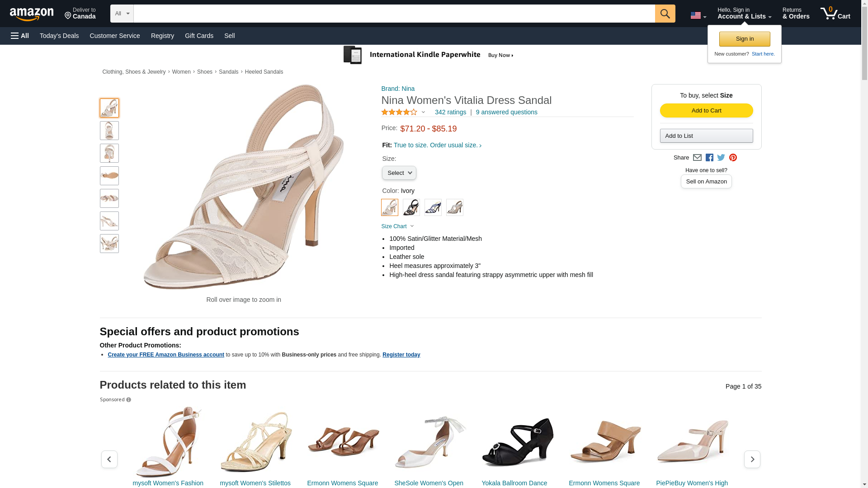This screenshot has height=488, width=868.
Task: Share on Pinterest icon
Action: pyautogui.click(x=733, y=158)
